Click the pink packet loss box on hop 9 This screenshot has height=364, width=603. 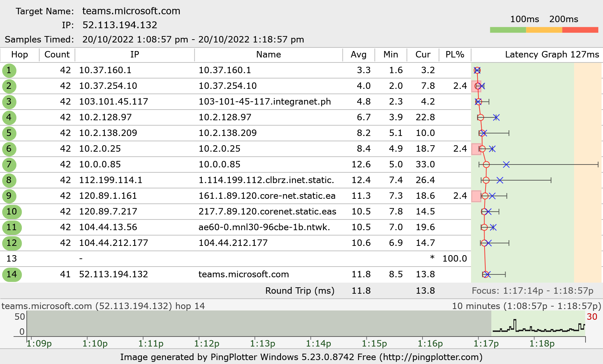coord(476,196)
